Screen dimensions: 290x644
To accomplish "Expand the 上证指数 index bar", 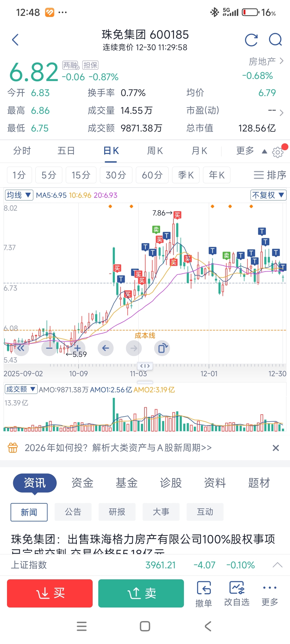I will click(277, 565).
